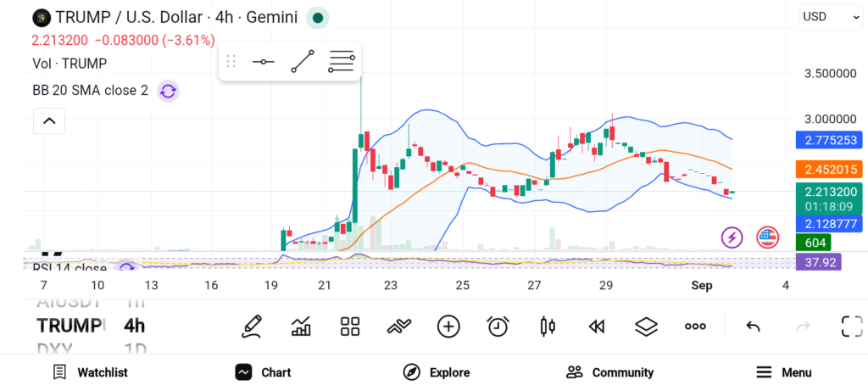Image resolution: width=868 pixels, height=391 pixels.
Task: Select the Vol · TRUMP indicator legend
Action: pyautogui.click(x=70, y=64)
